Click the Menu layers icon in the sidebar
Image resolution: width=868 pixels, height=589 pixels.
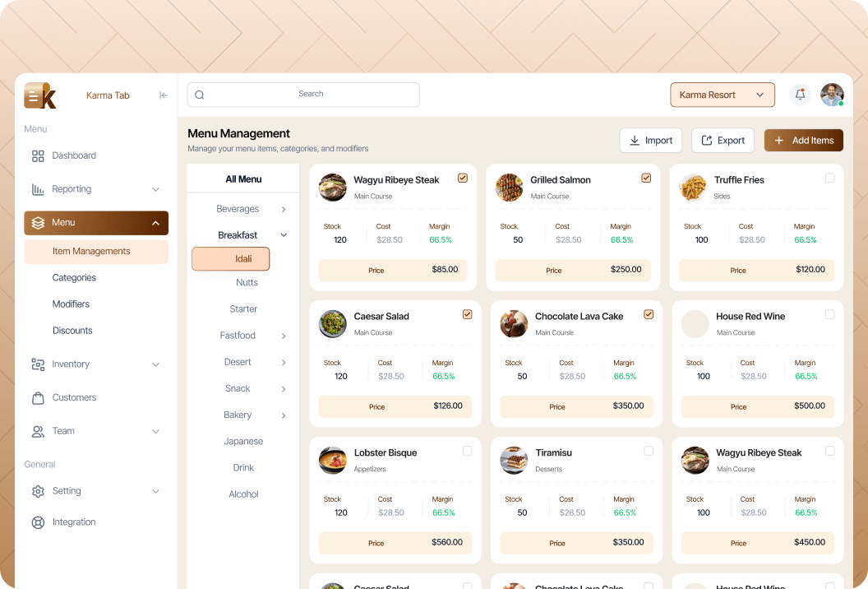coord(38,223)
